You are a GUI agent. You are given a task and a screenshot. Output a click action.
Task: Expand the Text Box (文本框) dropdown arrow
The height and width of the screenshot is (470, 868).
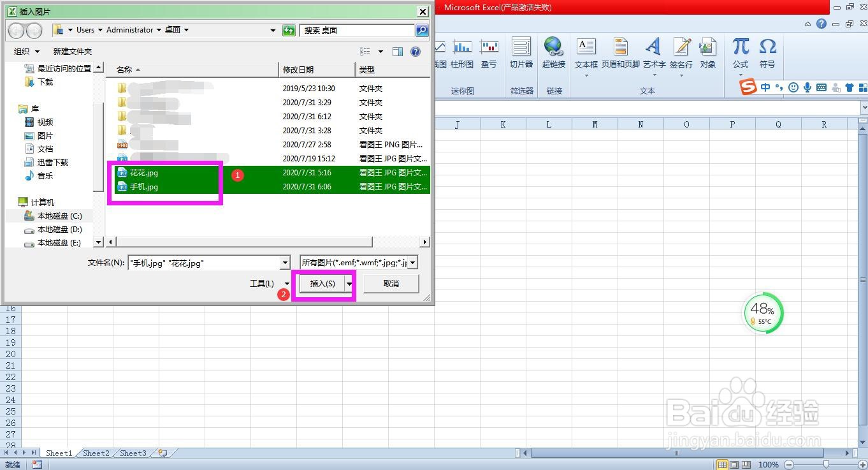coord(586,75)
